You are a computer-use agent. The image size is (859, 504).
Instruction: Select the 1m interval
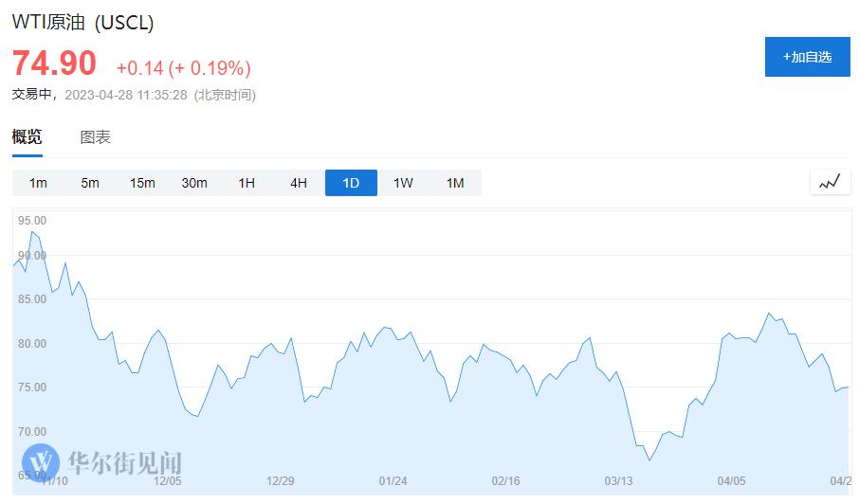tap(38, 183)
